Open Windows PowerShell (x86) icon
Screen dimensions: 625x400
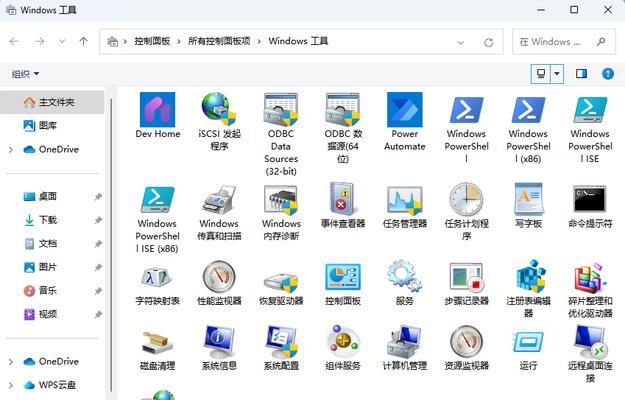(x=529, y=110)
